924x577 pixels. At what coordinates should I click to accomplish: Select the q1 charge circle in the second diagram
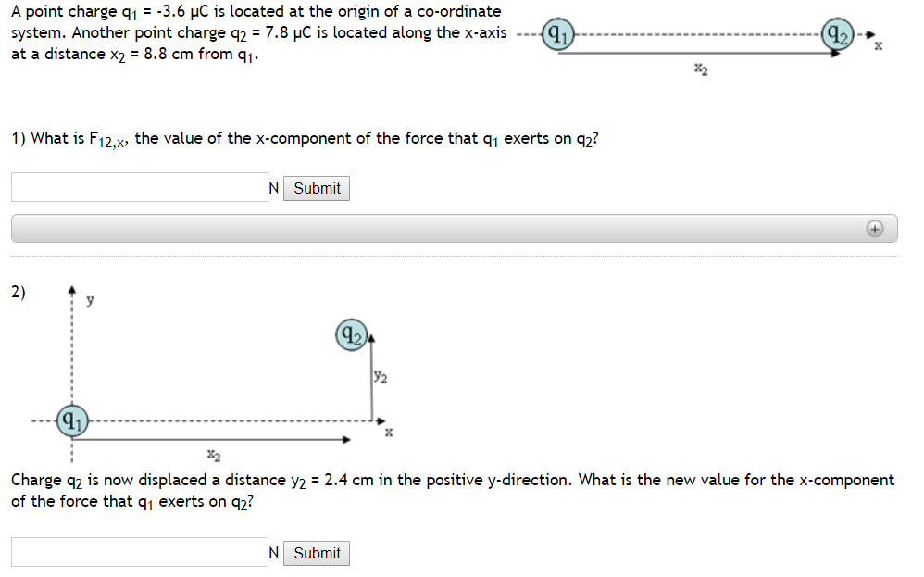click(x=72, y=421)
